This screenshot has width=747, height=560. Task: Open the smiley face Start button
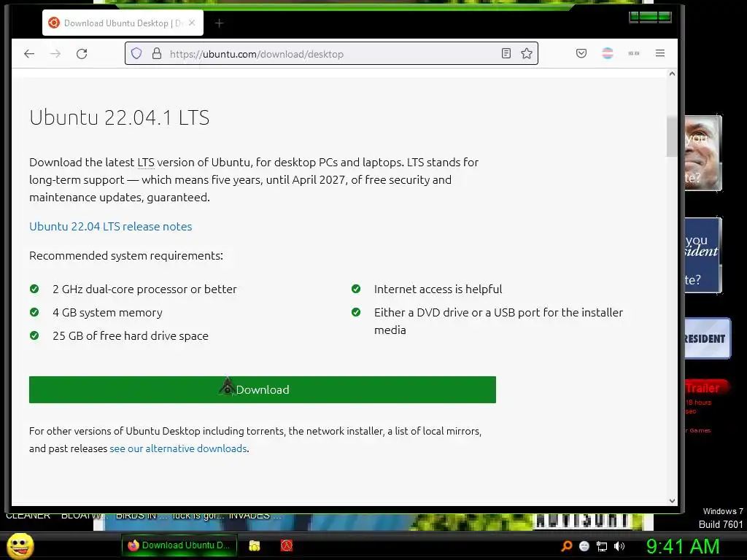(20, 545)
